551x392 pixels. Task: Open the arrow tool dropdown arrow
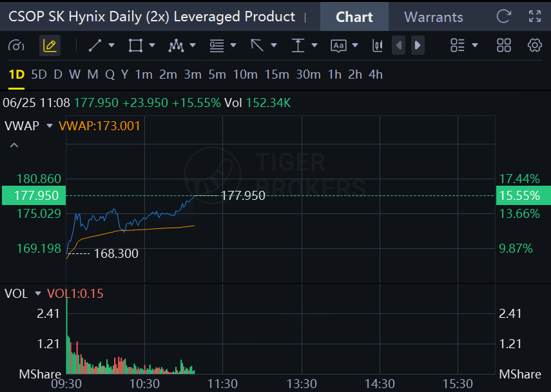click(x=274, y=45)
